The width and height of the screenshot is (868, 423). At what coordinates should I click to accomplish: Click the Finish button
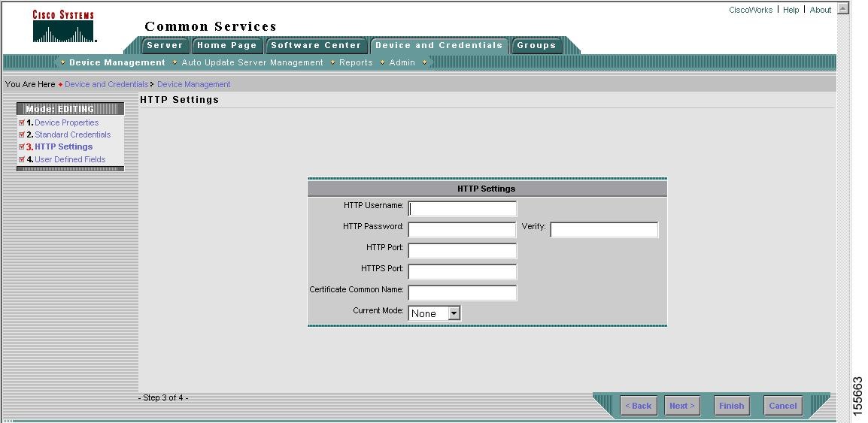tap(731, 405)
